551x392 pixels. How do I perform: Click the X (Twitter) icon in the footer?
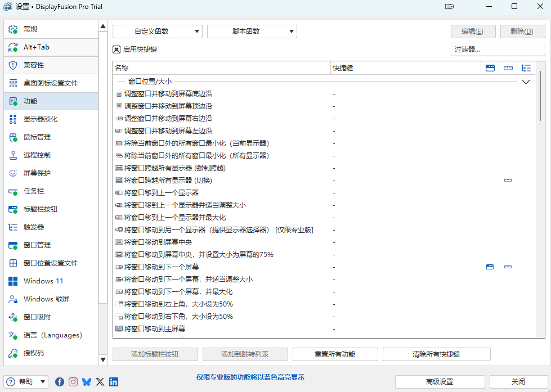(100, 382)
